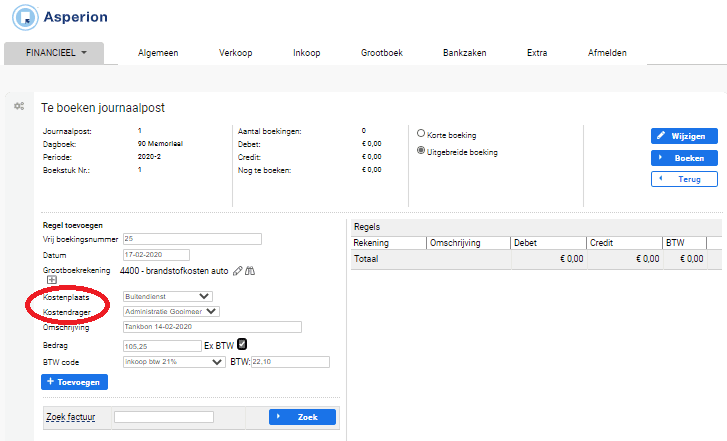
Task: Open the Grootboek menu
Action: click(382, 53)
